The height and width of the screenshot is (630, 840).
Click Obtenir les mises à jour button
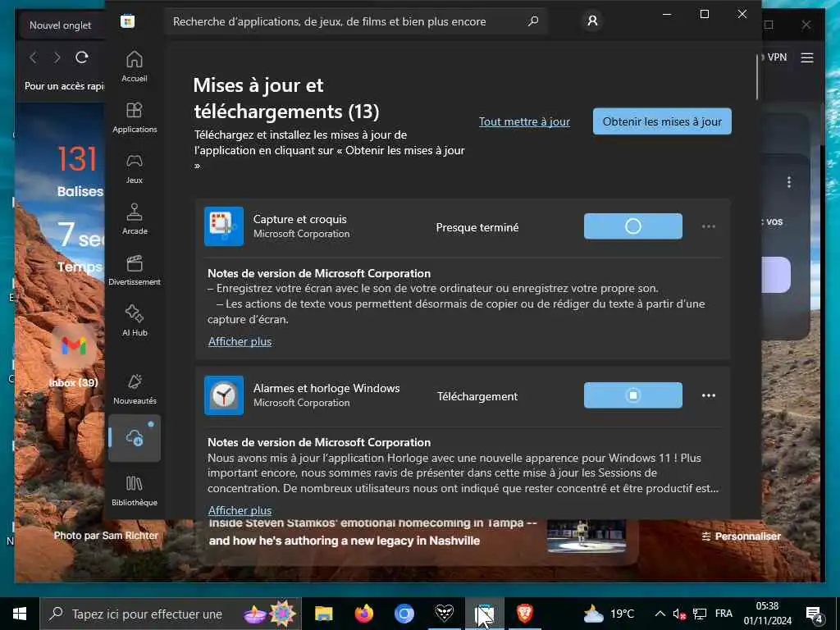click(x=662, y=121)
